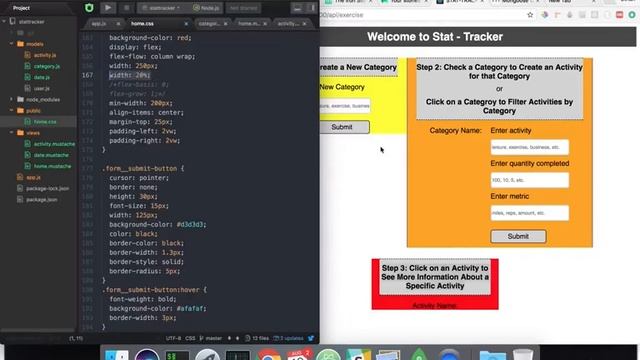This screenshot has width=640, height=360.
Task: Collapse the public folder
Action: click(x=12, y=110)
